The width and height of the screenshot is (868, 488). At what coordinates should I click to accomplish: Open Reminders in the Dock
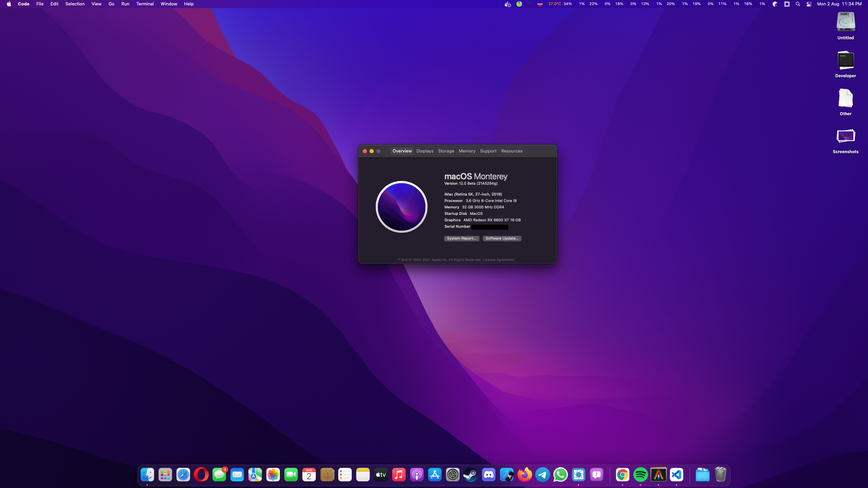[x=345, y=475]
